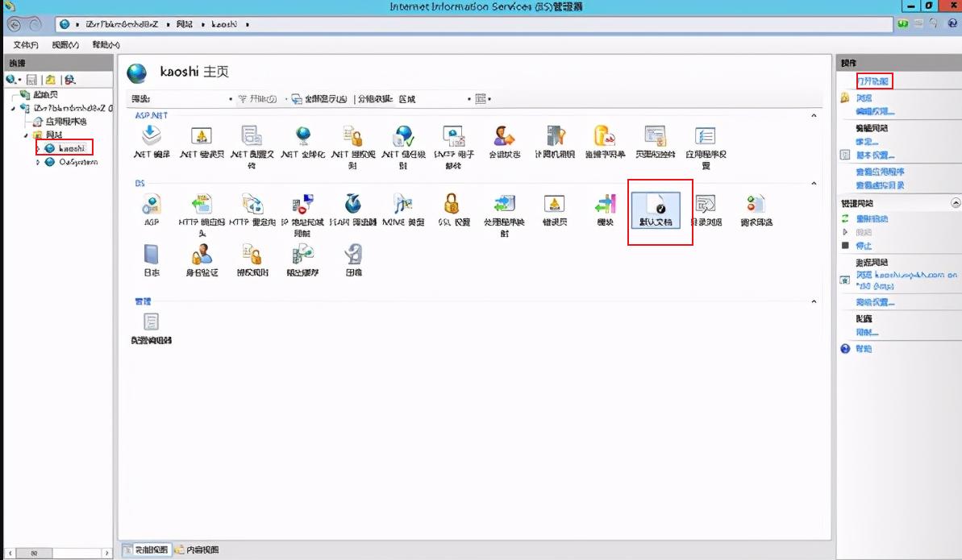This screenshot has height=560, width=962.
Task: Open the 分组依据 group-by dropdown
Action: point(435,99)
